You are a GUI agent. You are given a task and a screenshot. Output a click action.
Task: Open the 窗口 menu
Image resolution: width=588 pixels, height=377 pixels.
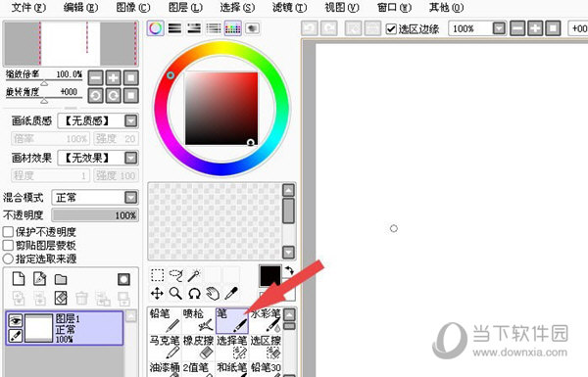click(394, 7)
